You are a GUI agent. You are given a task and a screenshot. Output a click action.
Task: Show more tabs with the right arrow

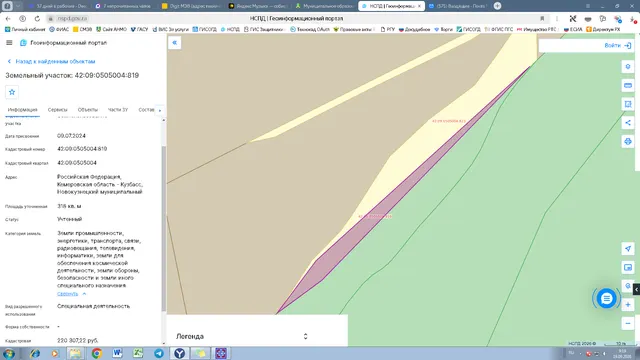[160, 110]
